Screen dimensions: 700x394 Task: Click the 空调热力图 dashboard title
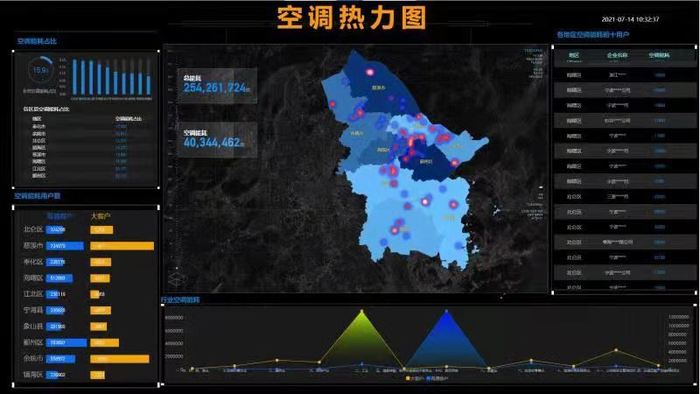351,18
